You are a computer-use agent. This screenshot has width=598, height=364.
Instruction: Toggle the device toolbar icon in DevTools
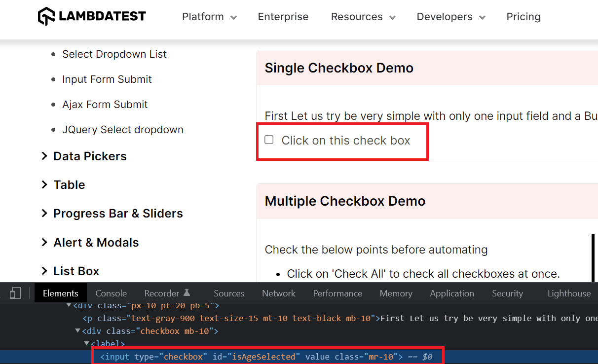pos(15,293)
